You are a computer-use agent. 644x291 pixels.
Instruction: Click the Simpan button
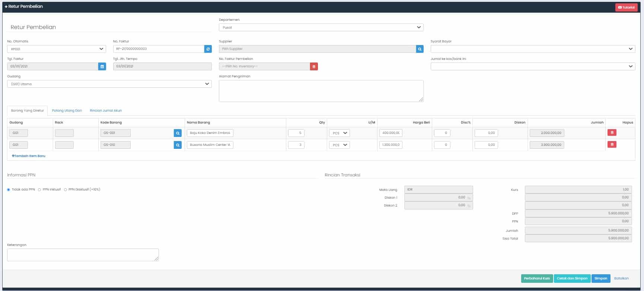(x=600, y=278)
